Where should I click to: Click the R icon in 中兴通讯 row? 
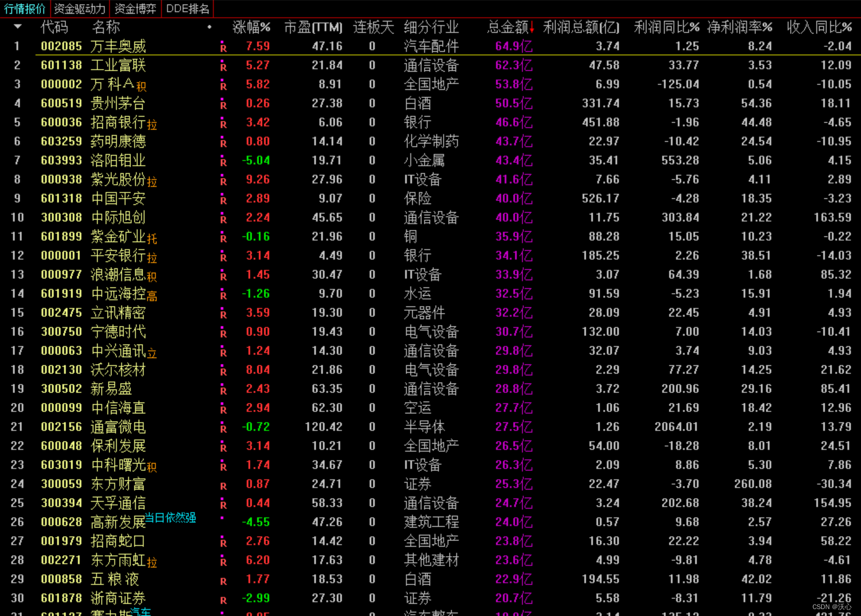[223, 352]
